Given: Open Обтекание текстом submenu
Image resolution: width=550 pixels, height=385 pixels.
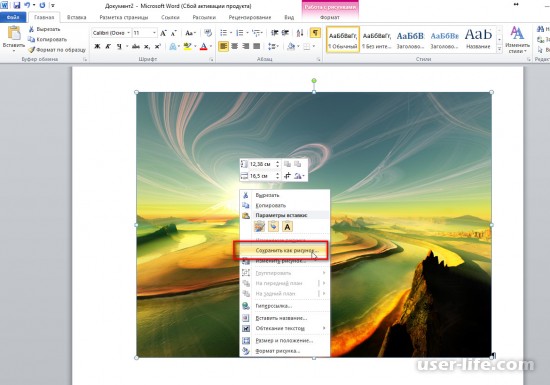Looking at the screenshot, I should click(284, 328).
